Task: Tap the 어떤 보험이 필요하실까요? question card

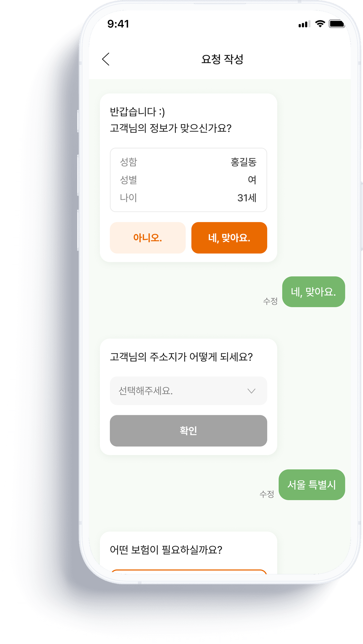Action: tap(188, 553)
